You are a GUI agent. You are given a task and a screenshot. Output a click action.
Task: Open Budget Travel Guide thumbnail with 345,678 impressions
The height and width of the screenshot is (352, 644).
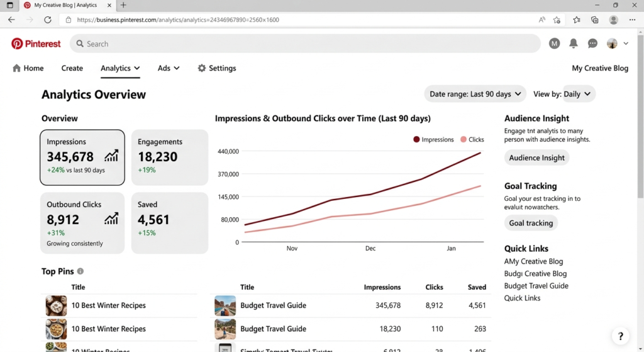pyautogui.click(x=225, y=305)
